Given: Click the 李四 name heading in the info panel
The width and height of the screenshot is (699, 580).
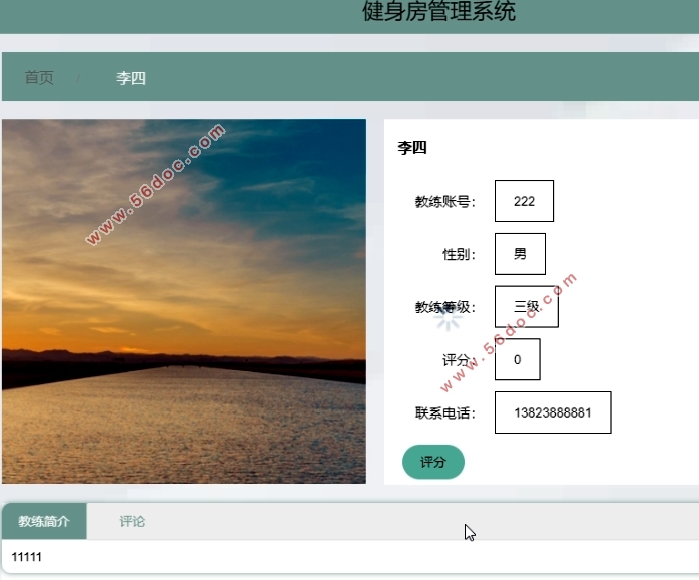Looking at the screenshot, I should 412,148.
